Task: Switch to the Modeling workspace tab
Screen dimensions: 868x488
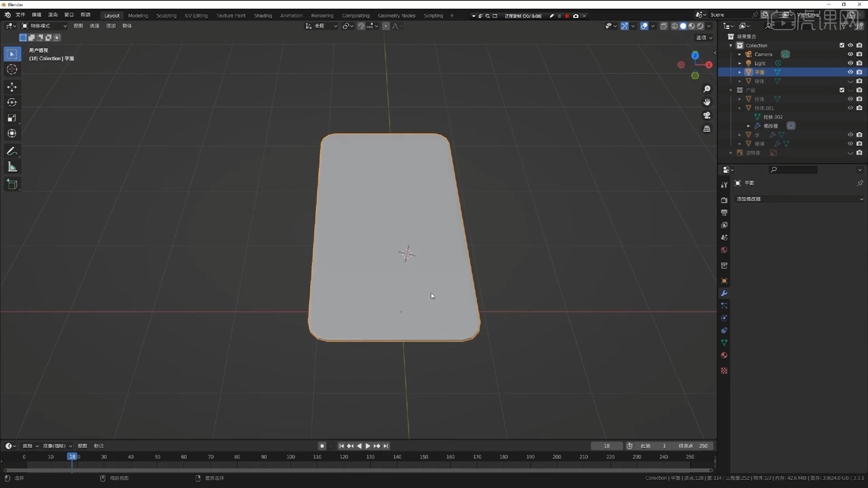Action: pyautogui.click(x=138, y=15)
